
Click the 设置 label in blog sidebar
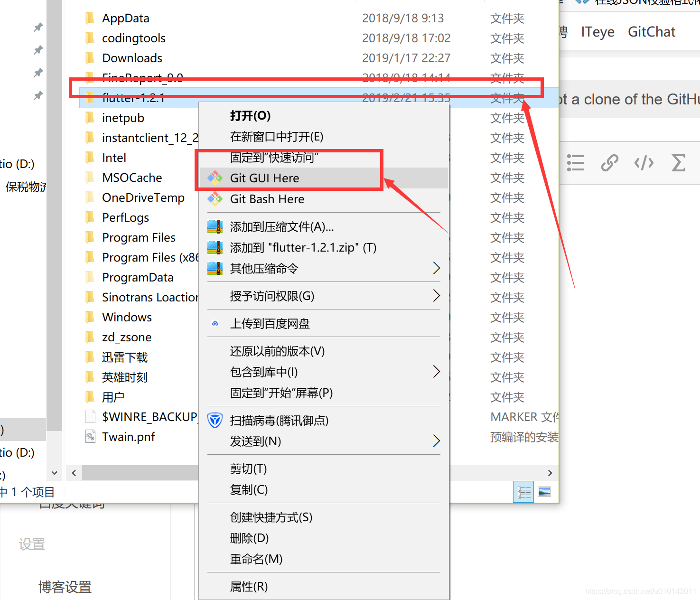click(32, 544)
